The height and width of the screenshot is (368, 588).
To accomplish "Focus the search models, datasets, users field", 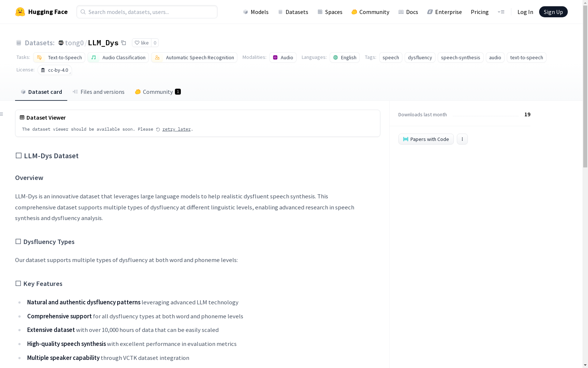I will [147, 12].
